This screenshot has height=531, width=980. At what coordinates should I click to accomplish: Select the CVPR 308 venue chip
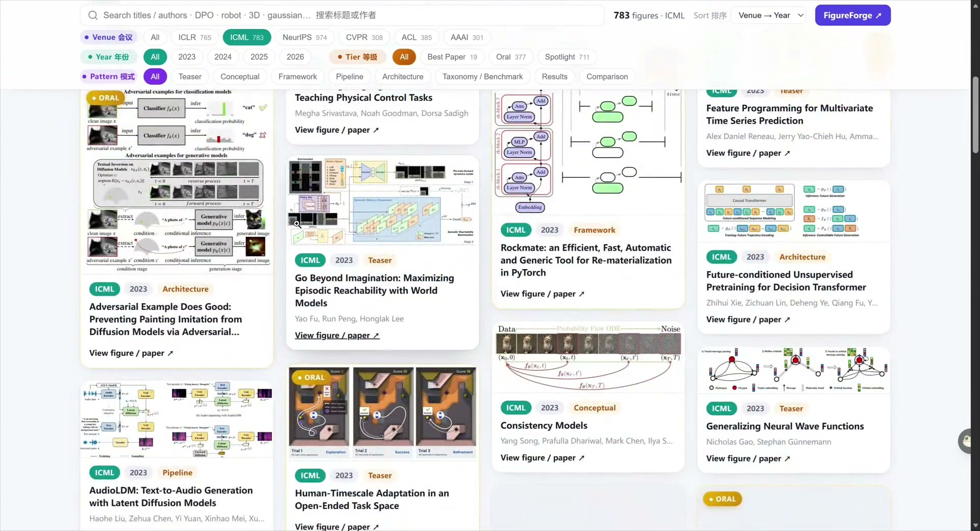(x=364, y=37)
